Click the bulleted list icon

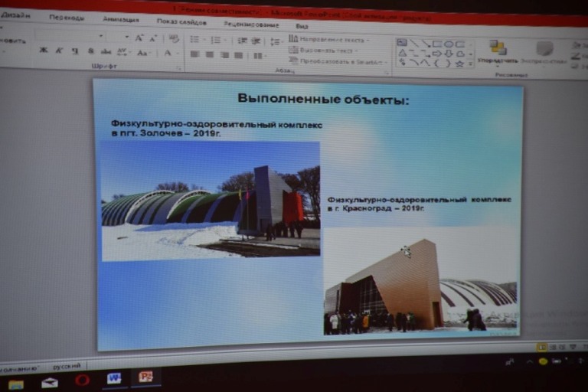(194, 40)
